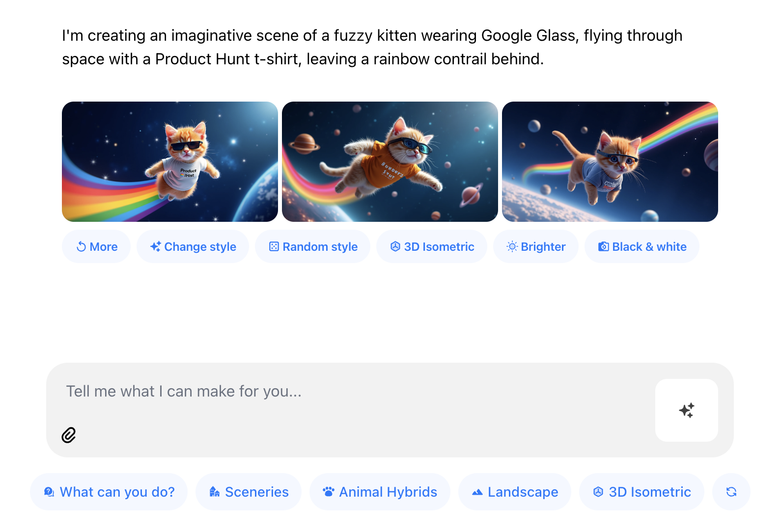
Task: Click the refresh suggestions icon
Action: (731, 492)
